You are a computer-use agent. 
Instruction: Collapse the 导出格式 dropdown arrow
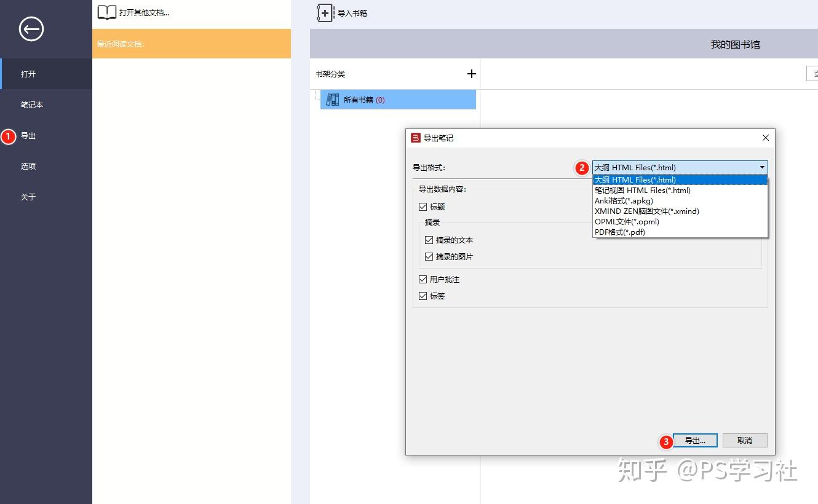click(x=762, y=167)
